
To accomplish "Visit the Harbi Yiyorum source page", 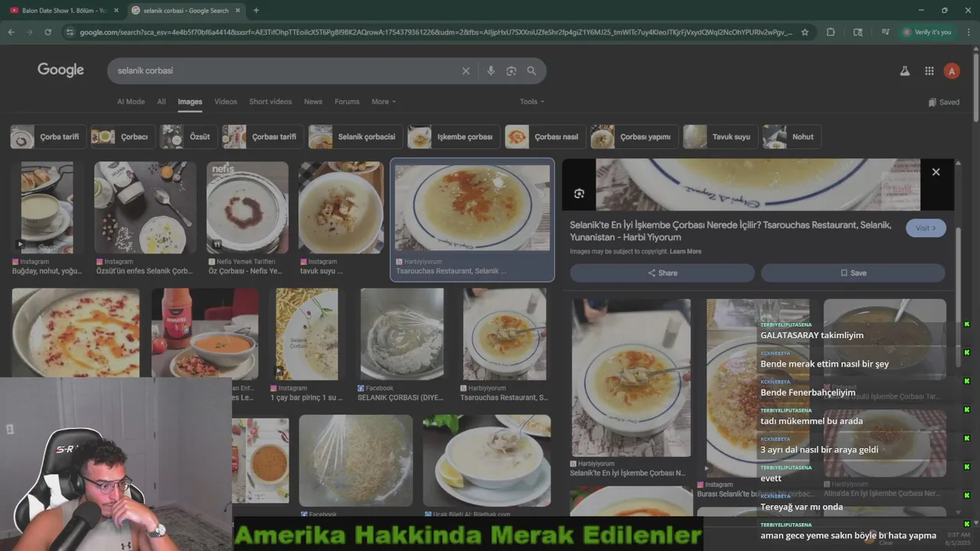I will 926,228.
